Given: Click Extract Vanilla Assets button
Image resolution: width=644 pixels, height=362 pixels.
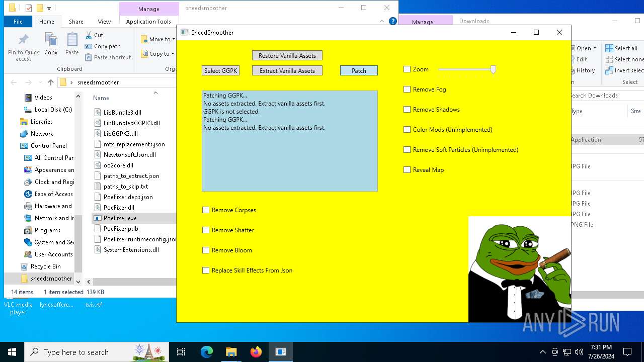Looking at the screenshot, I should tap(287, 71).
